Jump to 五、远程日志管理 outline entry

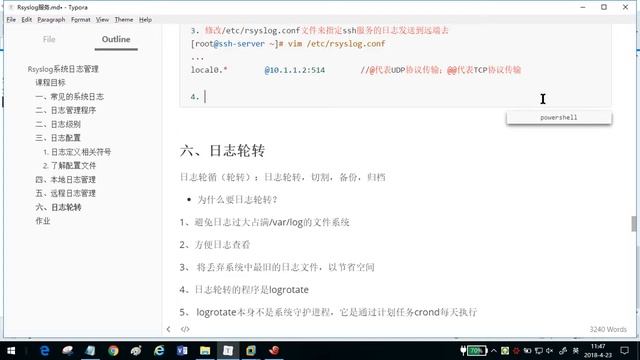[65, 193]
